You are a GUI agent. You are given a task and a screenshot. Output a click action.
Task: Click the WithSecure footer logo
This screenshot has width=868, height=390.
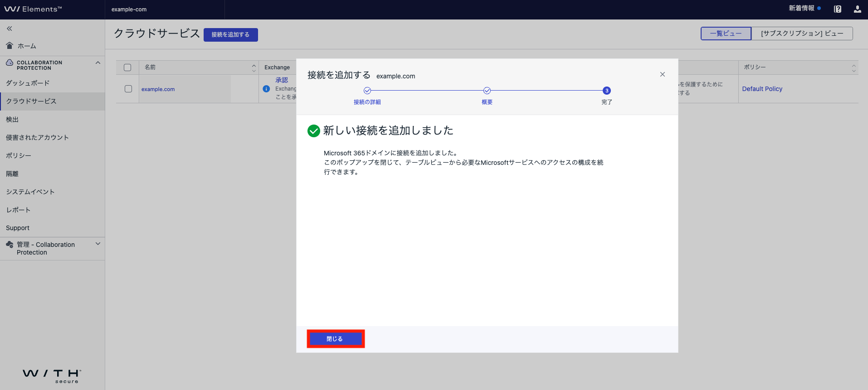(52, 376)
